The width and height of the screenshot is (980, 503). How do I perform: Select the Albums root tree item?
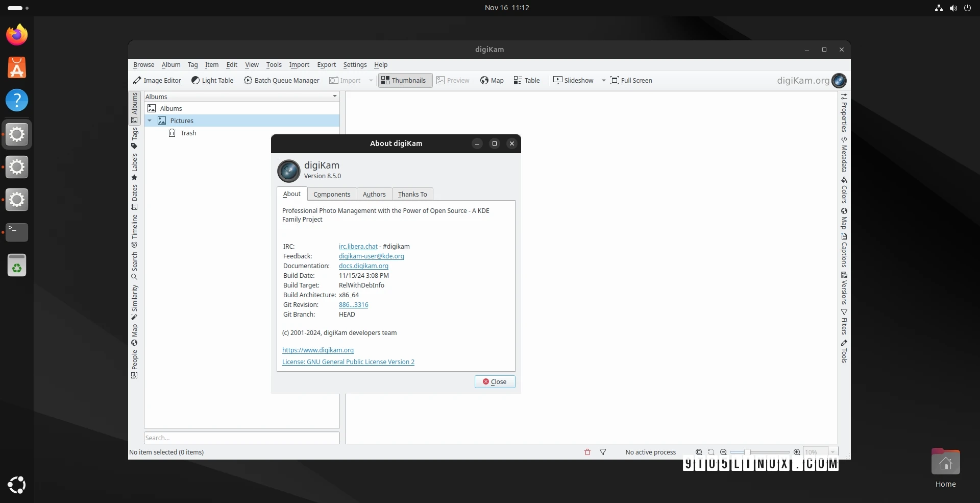click(171, 108)
